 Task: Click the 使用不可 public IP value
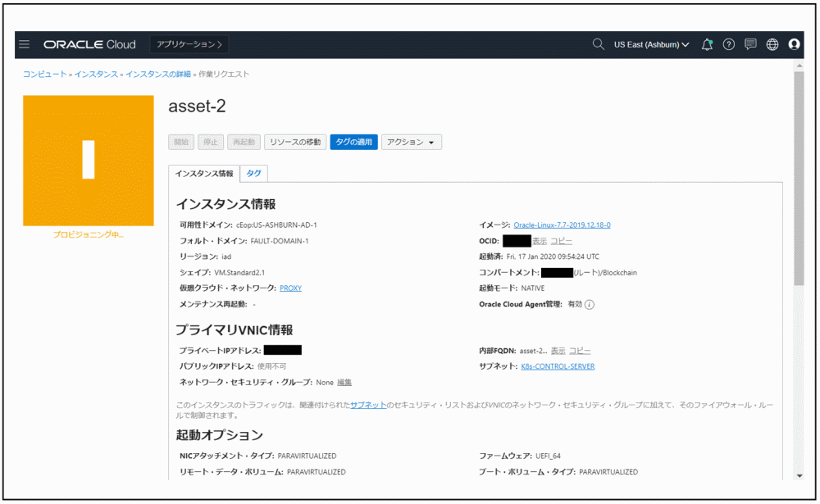click(271, 366)
